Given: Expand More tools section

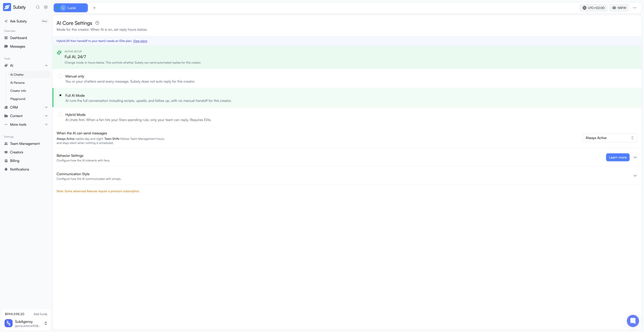Looking at the screenshot, I should 46,125.
